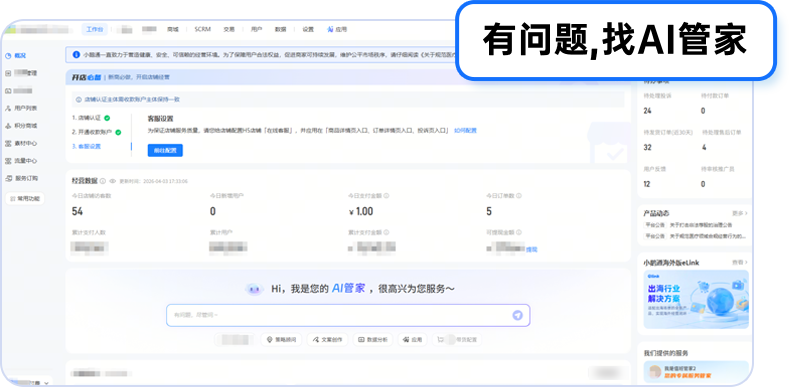The width and height of the screenshot is (789, 387).
Task: Click the help icon next to 累计支付金额
Action: 386,233
